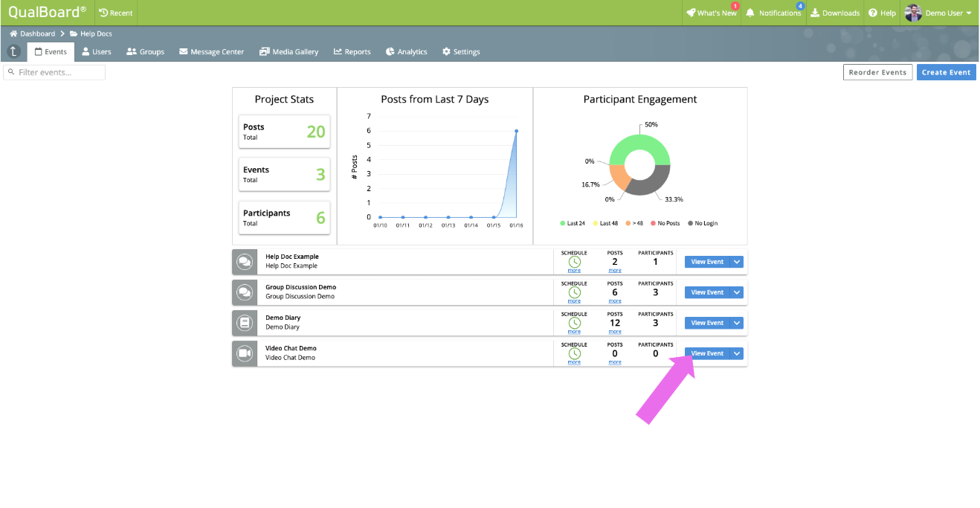Open the Notifications bell icon
980x508 pixels.
point(750,13)
